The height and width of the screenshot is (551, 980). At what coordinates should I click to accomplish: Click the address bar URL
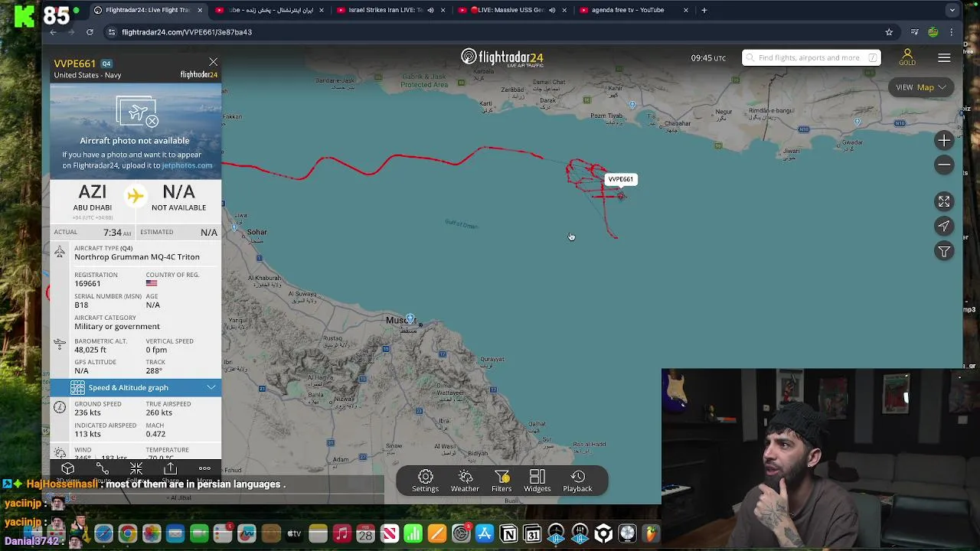click(187, 32)
